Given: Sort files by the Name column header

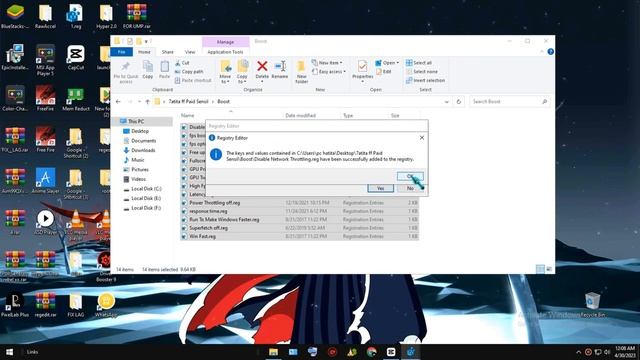Looking at the screenshot, I should [x=188, y=116].
